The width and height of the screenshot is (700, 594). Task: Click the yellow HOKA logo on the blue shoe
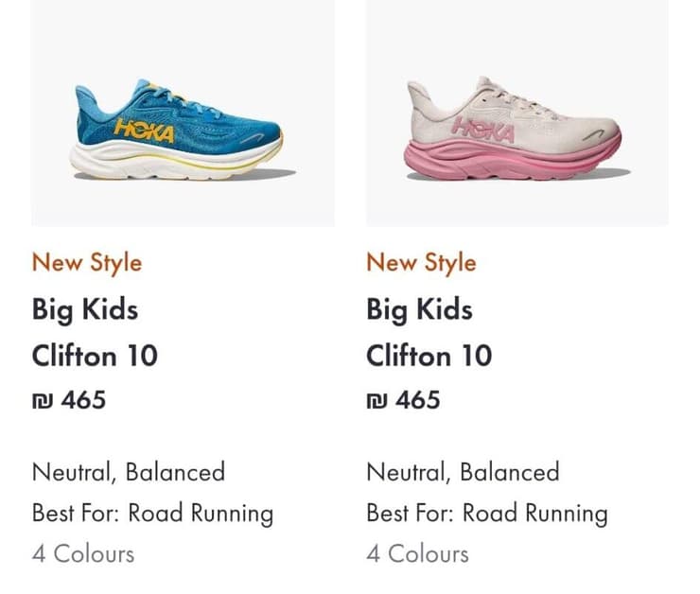[144, 131]
